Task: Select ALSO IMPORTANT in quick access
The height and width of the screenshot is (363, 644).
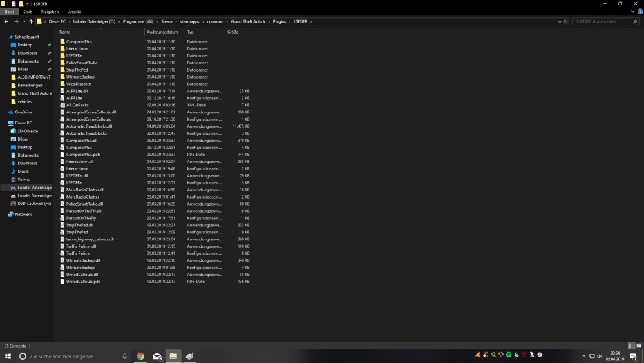Action: click(33, 77)
